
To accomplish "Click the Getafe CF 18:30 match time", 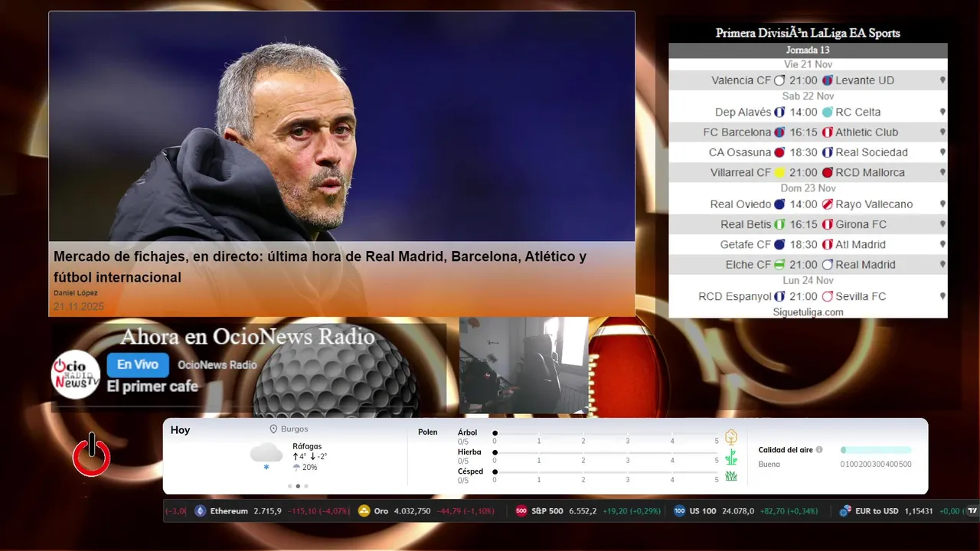I will click(803, 245).
